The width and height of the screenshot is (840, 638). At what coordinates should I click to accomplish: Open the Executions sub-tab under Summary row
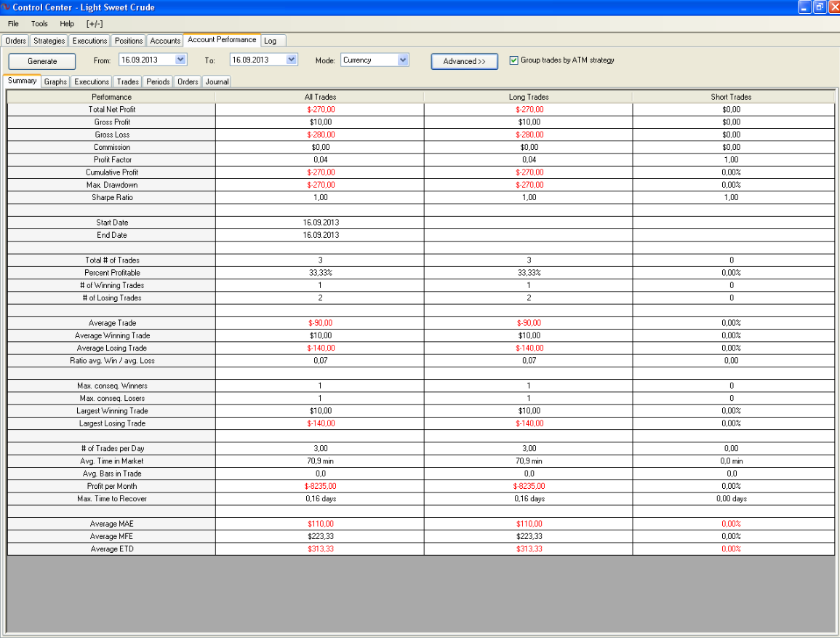pos(91,81)
